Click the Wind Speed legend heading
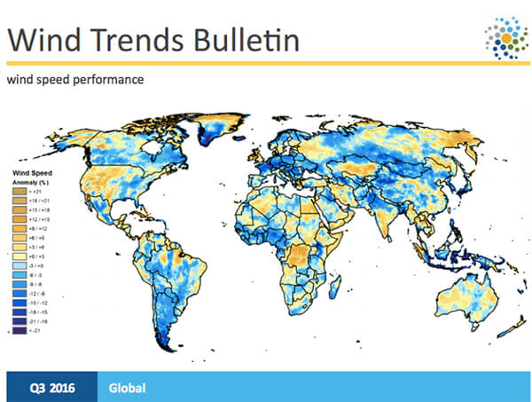Screen dimensions: 532x402 coord(31,174)
